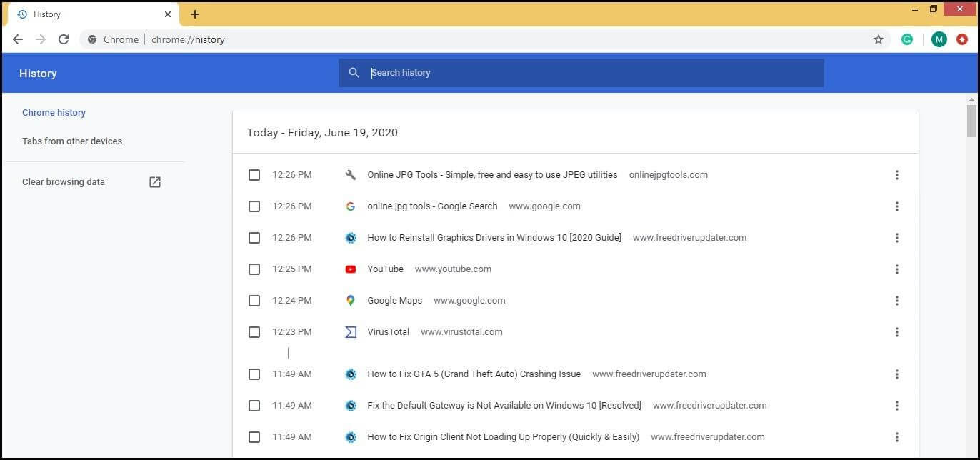The height and width of the screenshot is (460, 980).
Task: Click the vertical scrollbar thumb
Action: pyautogui.click(x=971, y=121)
